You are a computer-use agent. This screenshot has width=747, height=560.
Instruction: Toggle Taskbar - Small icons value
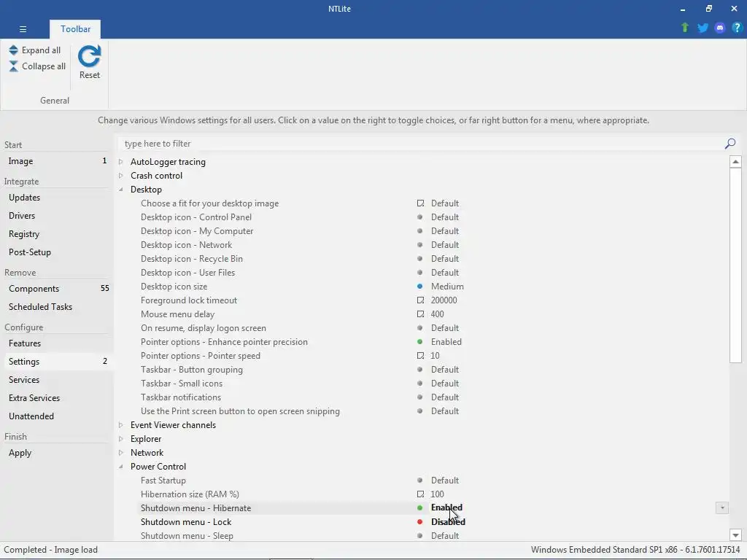445,384
